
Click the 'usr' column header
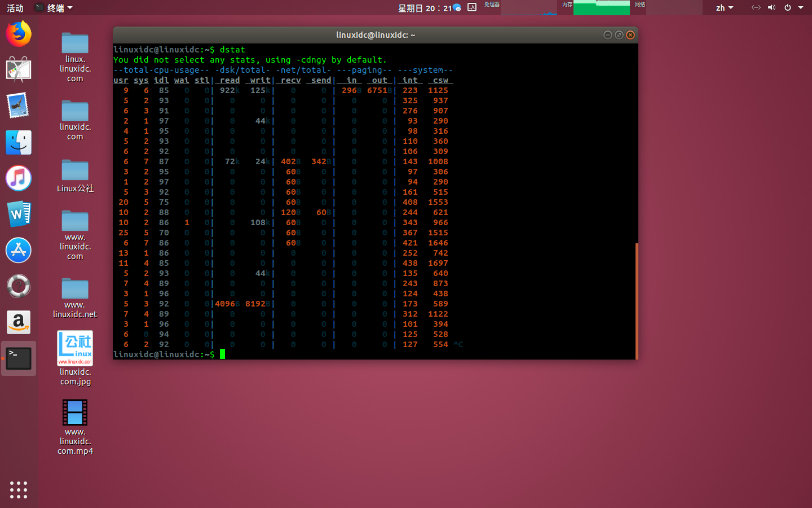121,80
